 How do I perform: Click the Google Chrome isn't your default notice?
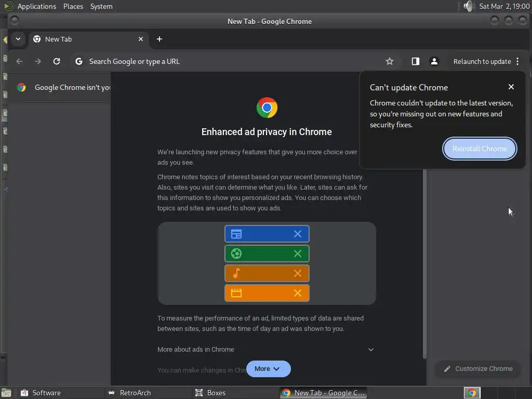(59, 87)
